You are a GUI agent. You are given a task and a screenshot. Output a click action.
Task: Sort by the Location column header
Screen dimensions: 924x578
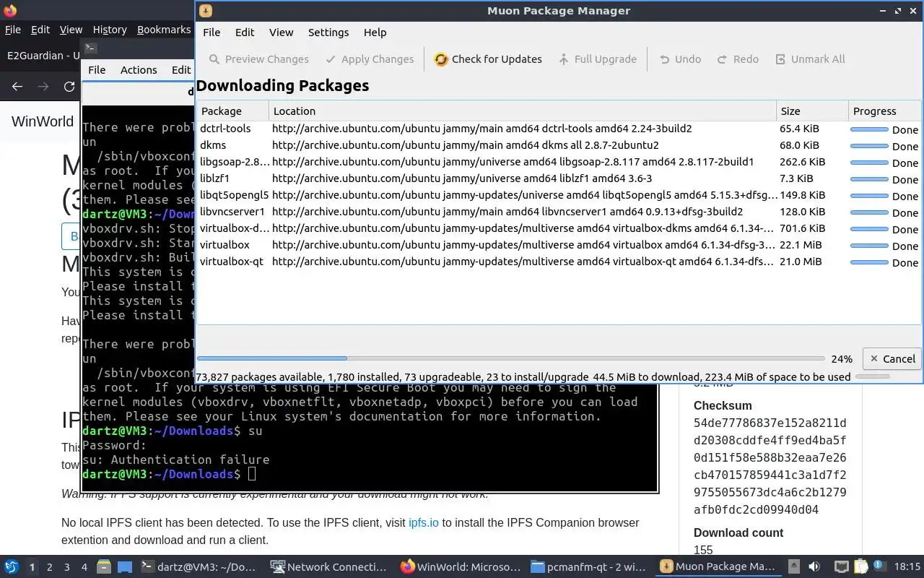coord(523,111)
